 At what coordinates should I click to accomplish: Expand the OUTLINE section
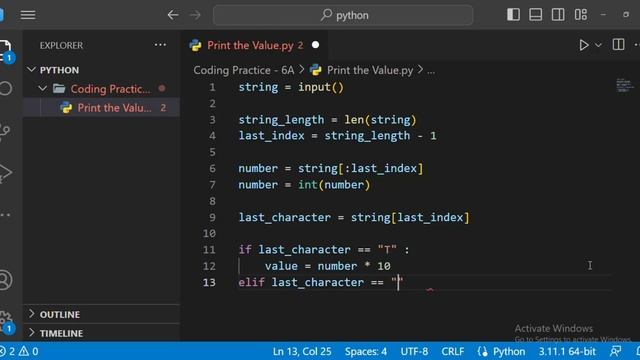(x=102, y=314)
